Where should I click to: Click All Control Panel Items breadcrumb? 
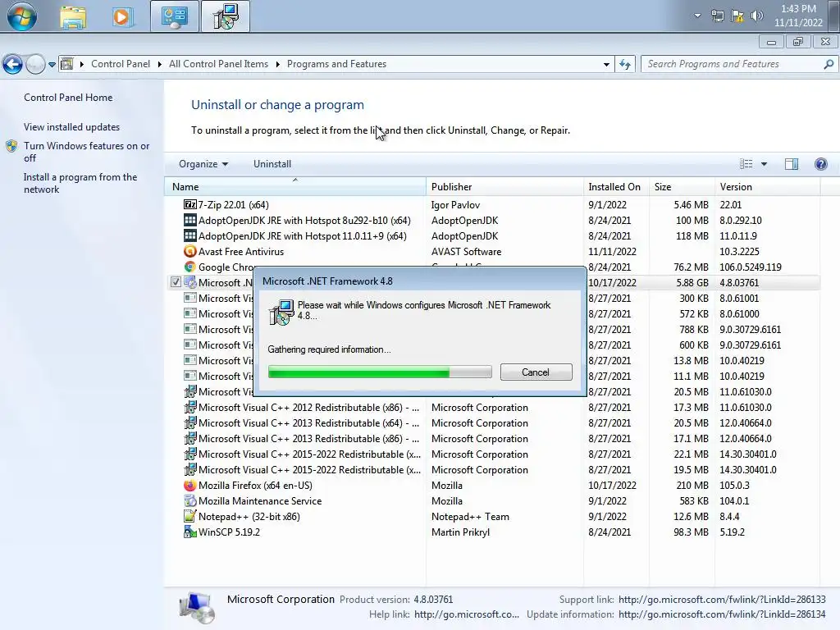pos(218,64)
